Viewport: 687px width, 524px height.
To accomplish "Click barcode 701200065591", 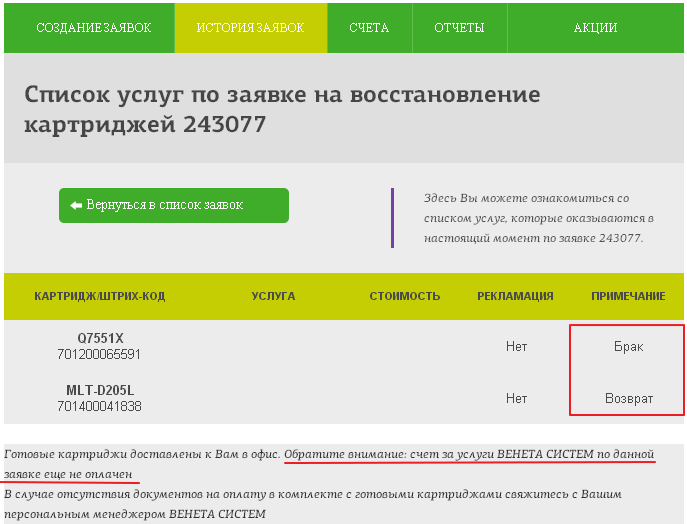I will [x=99, y=354].
